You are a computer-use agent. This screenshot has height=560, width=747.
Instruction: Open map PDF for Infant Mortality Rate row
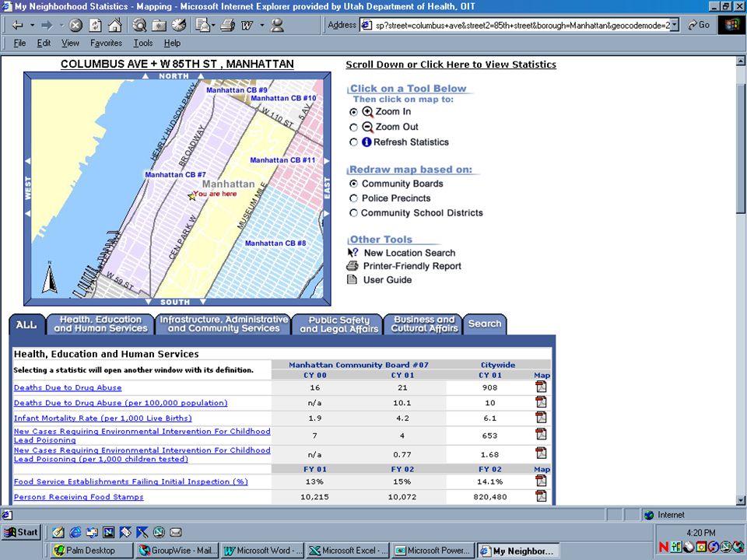click(x=541, y=418)
